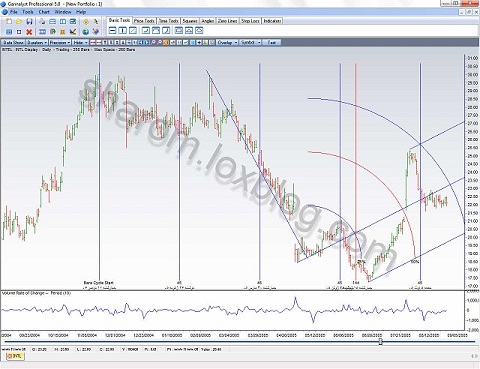Screen dimensions: 480x369
Task: Switch to the Zero Lines tab
Action: coord(228,21)
